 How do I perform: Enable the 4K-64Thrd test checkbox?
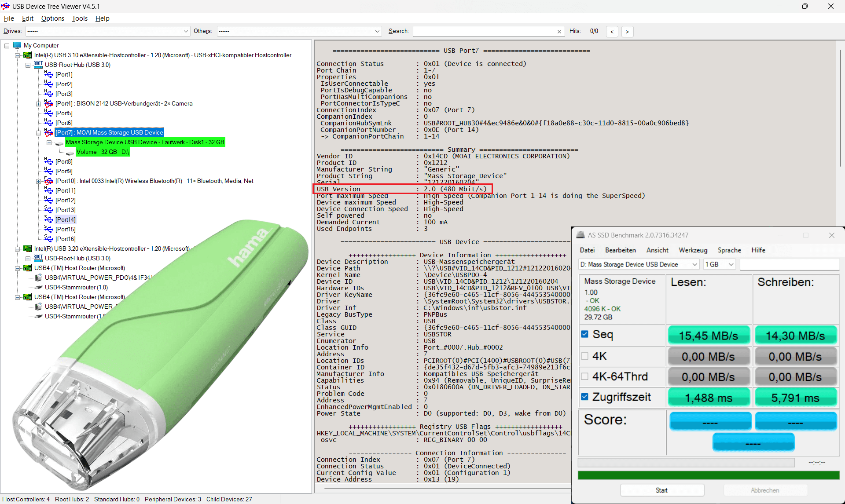[584, 376]
